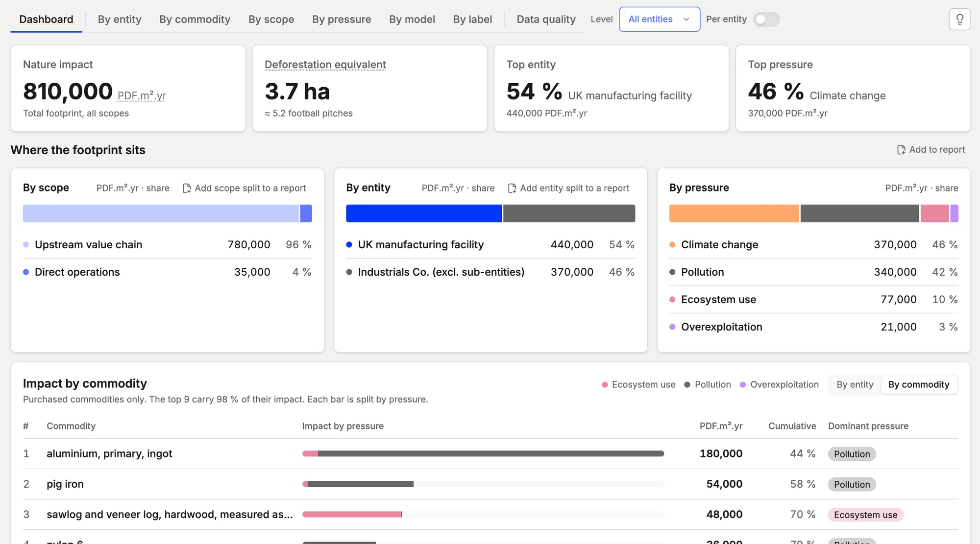Open the By model tab

pyautogui.click(x=412, y=20)
